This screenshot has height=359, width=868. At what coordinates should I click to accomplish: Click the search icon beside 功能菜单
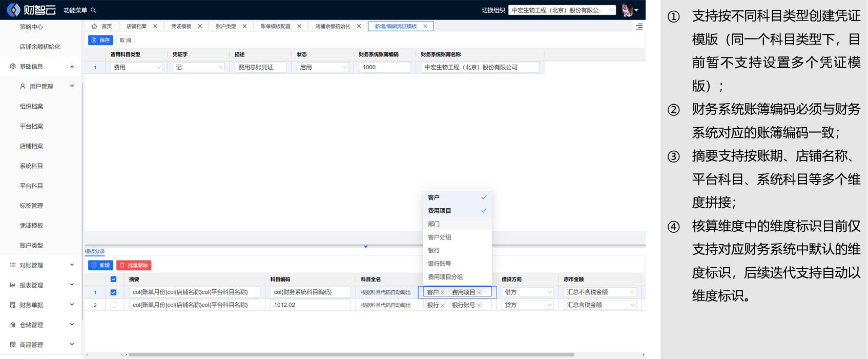[x=93, y=10]
